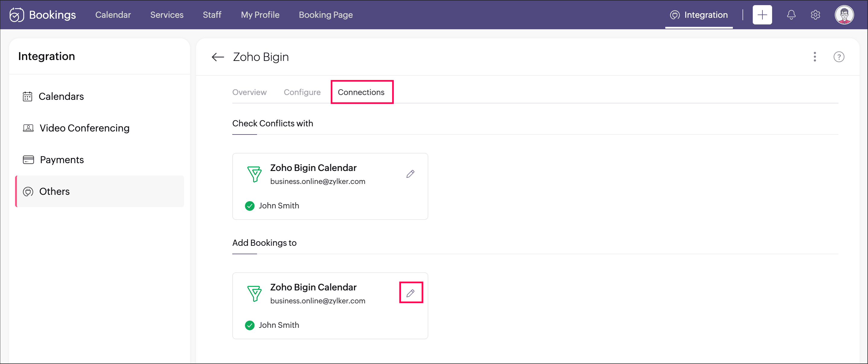Click business.online@zylker.com under Check Conflicts
This screenshot has width=868, height=364.
317,182
